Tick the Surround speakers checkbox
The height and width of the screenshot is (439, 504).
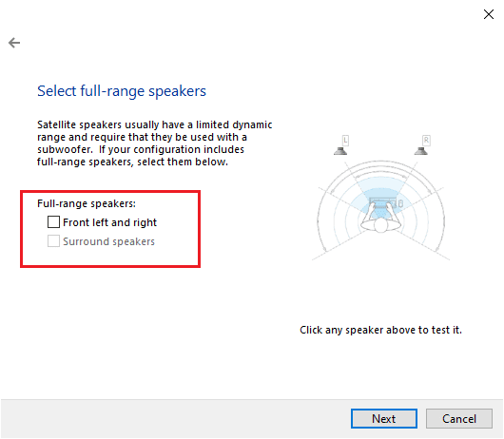[x=53, y=240]
